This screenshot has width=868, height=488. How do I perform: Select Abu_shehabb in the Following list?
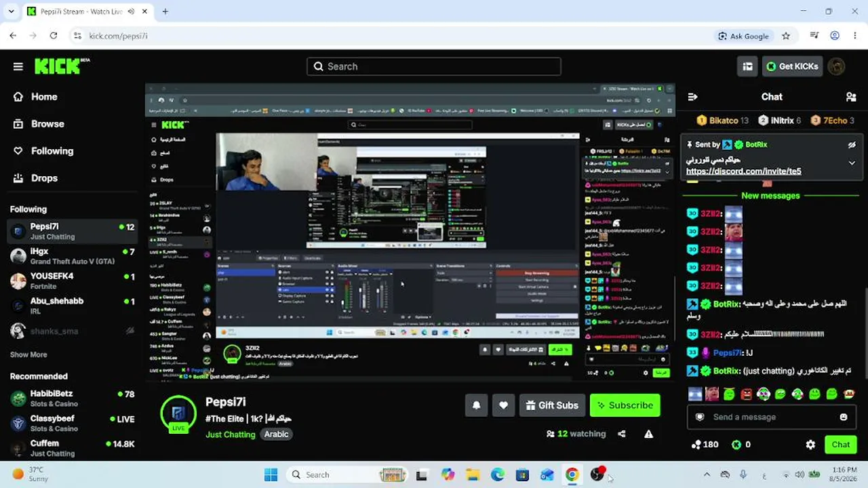click(73, 306)
